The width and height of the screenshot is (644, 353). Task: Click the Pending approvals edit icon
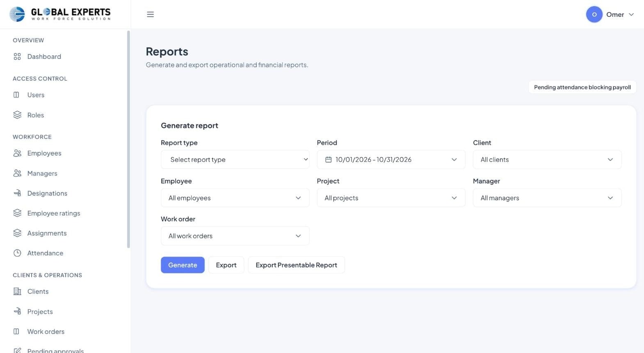pos(17,351)
